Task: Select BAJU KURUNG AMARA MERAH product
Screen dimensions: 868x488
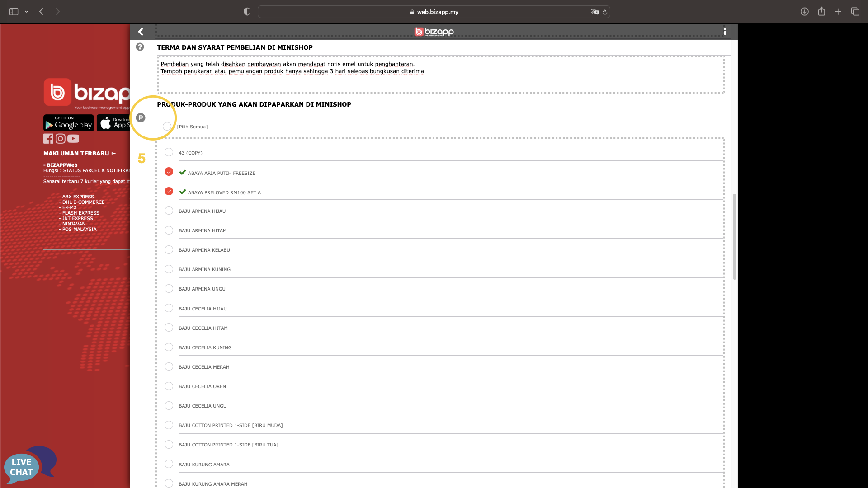Action: tap(169, 483)
